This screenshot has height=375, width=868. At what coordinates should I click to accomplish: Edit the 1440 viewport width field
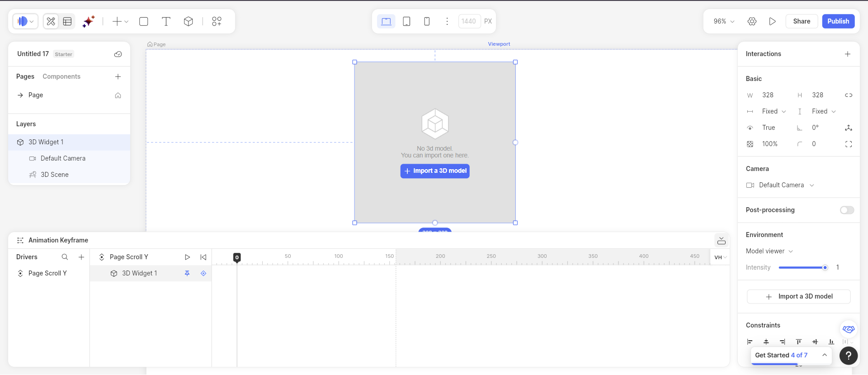pos(469,21)
